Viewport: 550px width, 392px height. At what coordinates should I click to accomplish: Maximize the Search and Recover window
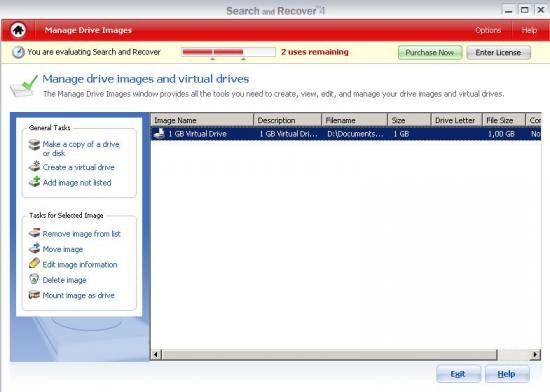pos(524,10)
